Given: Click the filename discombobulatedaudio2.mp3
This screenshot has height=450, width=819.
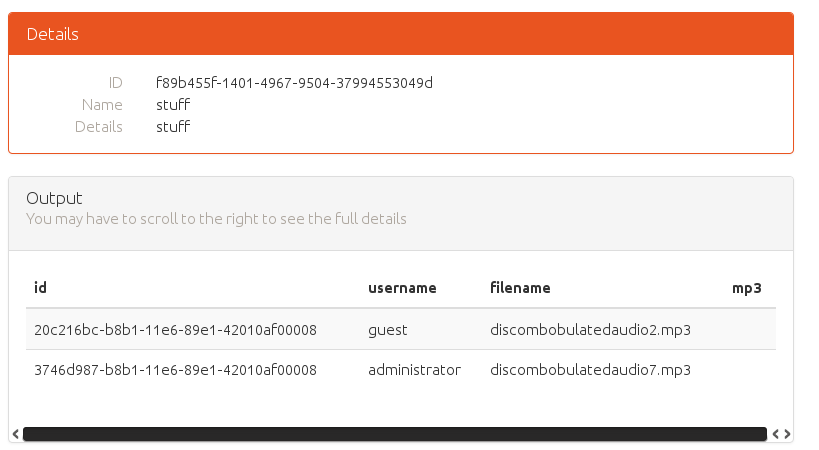Looking at the screenshot, I should tap(590, 329).
